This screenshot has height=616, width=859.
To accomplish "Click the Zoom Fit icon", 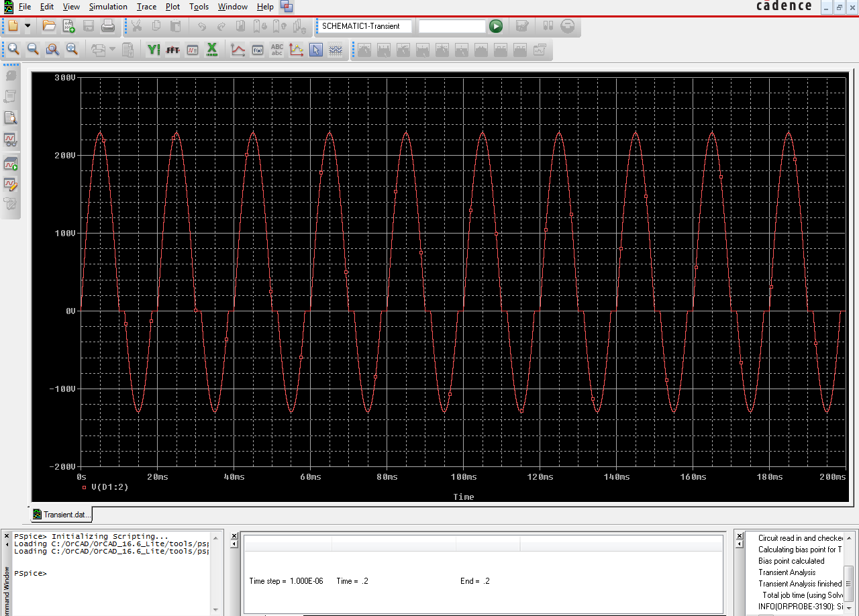I will [72, 49].
